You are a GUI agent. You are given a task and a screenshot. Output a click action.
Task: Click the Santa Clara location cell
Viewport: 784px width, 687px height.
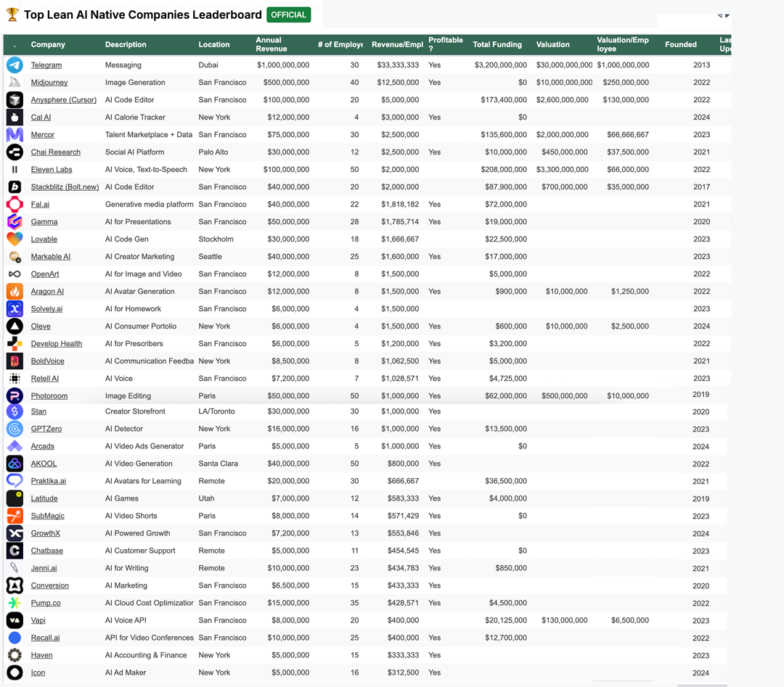coord(218,464)
